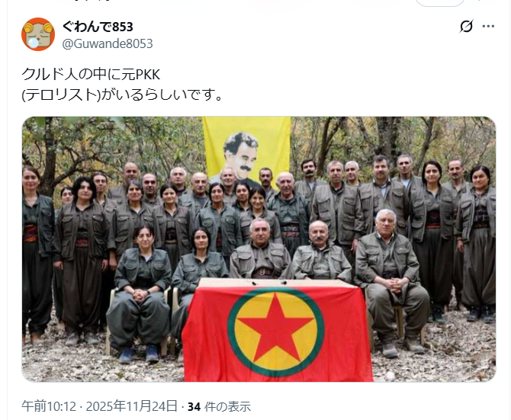Click the tweet line クルド人の中に元PKK

[x=91, y=75]
